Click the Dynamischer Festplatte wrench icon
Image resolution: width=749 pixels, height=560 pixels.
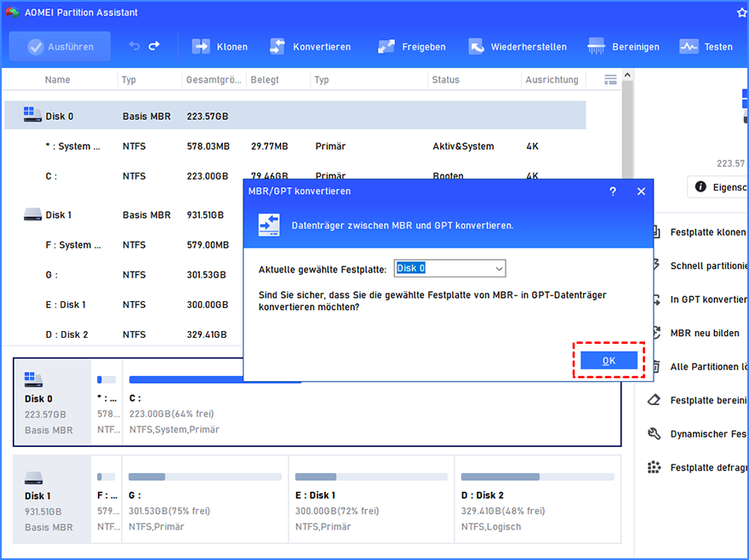click(654, 434)
